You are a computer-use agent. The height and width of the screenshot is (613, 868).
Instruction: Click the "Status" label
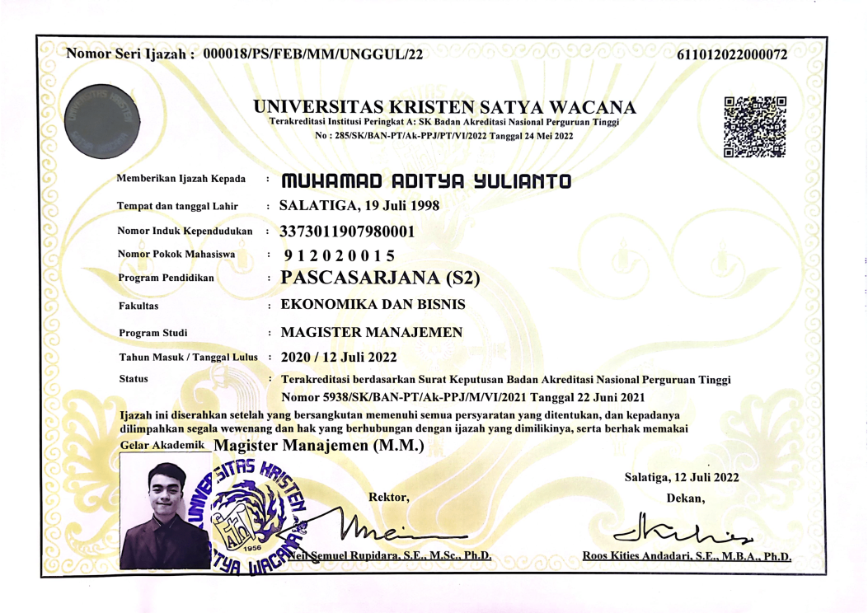coord(134,379)
